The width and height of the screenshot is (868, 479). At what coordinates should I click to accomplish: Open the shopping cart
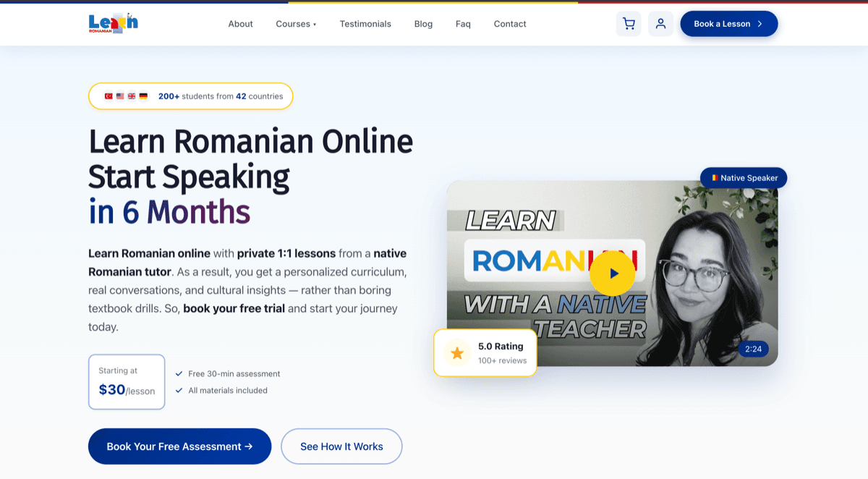[x=629, y=23]
